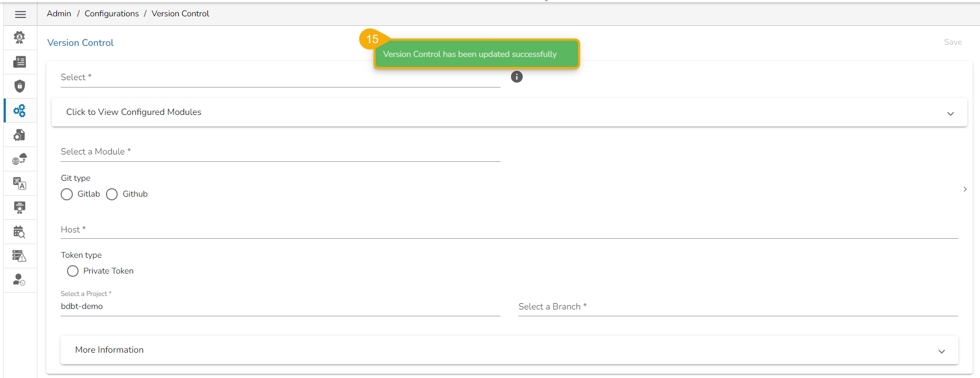Click the calendar search icon in sidebar

pos(20,232)
